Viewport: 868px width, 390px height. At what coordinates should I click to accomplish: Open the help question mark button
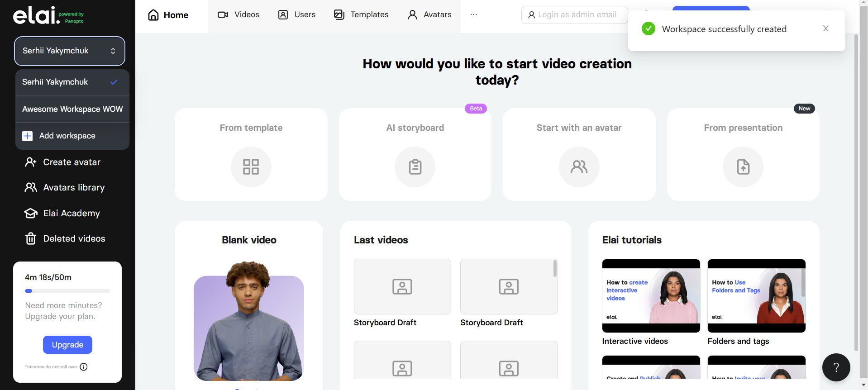[x=836, y=367]
